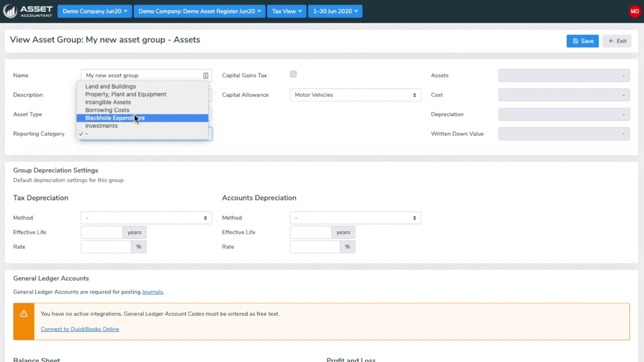Click the View Asset Group page title
Image resolution: width=644 pixels, height=362 pixels.
(105, 40)
